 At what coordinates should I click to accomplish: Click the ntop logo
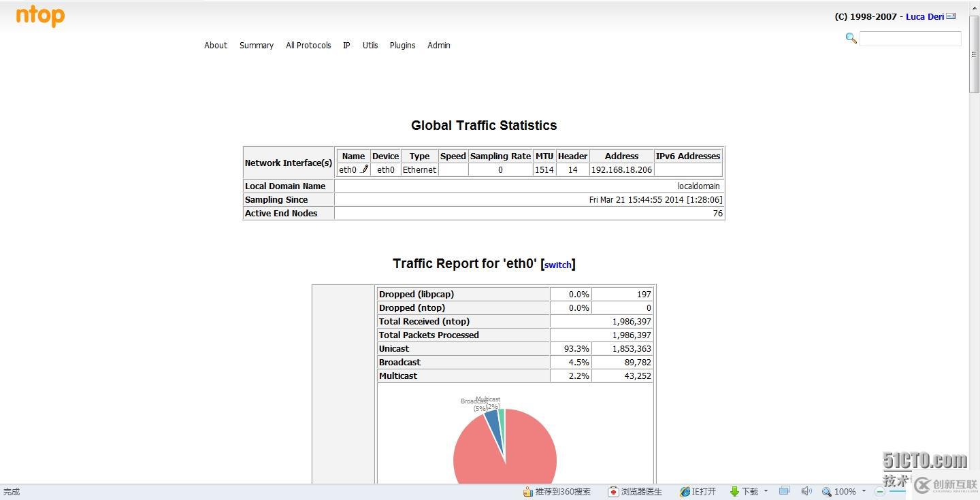(x=40, y=15)
